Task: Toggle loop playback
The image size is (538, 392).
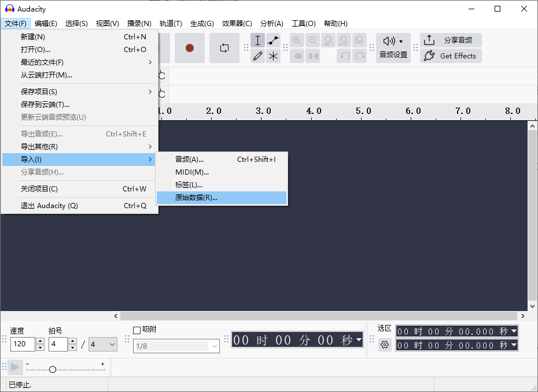Action: point(224,49)
